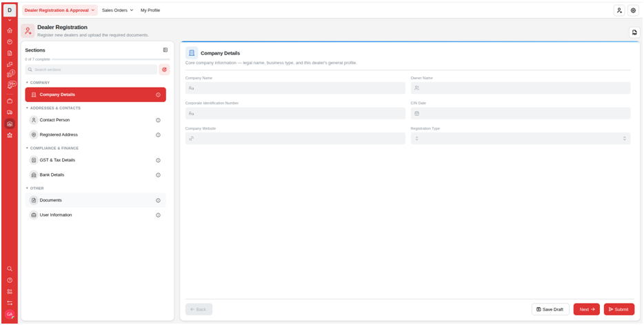Click the GA user avatar
Viewport: 644px width, 325px height.
10,314
